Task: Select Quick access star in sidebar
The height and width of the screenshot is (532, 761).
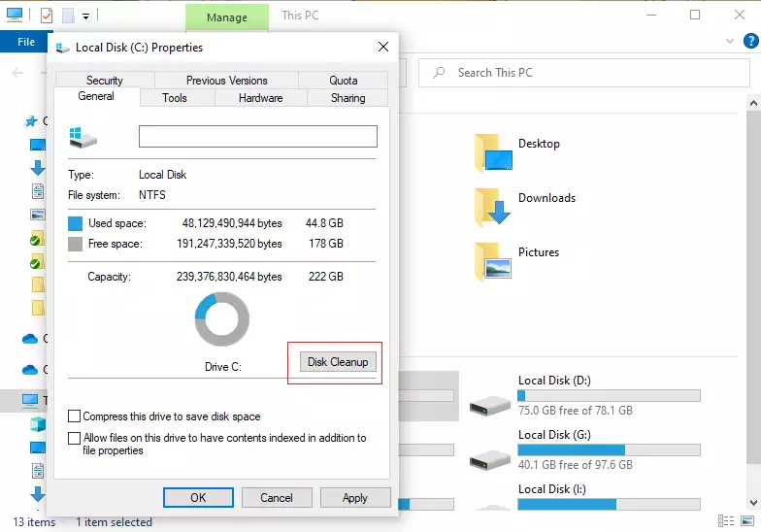Action: pos(31,120)
